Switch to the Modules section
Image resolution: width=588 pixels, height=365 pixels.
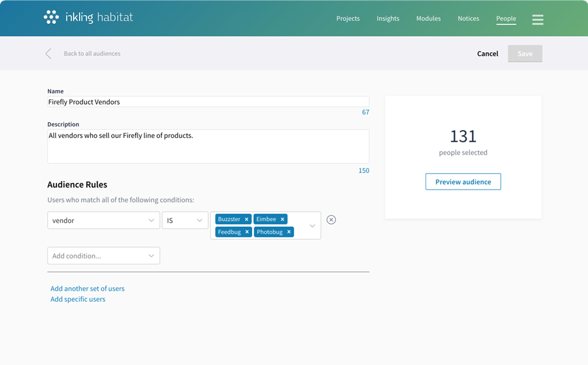click(x=428, y=18)
